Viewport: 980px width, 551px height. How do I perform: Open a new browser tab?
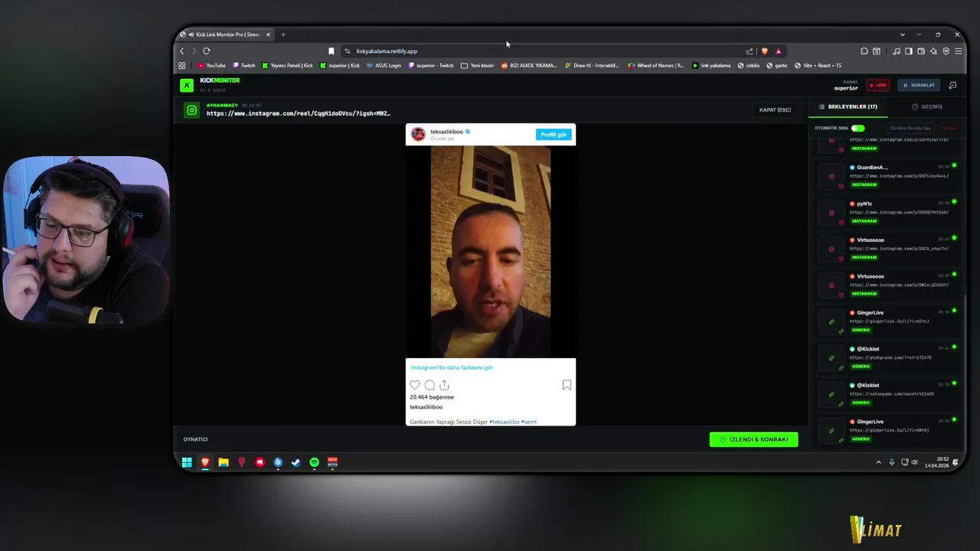(x=283, y=34)
